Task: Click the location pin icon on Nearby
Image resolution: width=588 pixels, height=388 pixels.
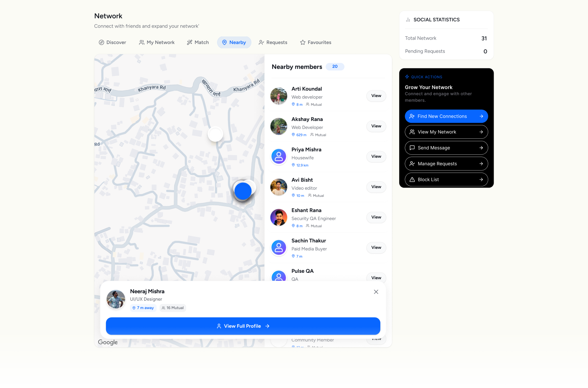Action: [224, 43]
